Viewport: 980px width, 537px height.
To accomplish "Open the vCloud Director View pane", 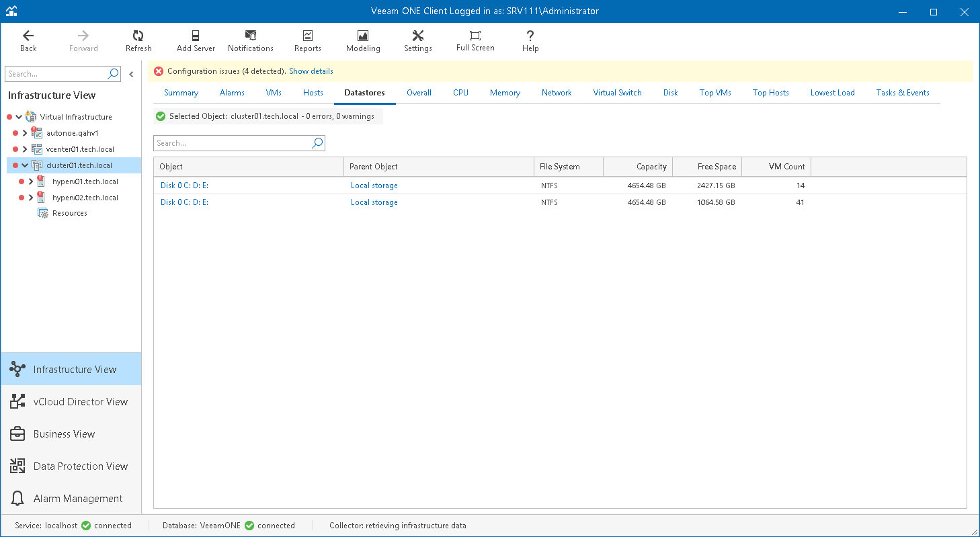I will coord(71,401).
